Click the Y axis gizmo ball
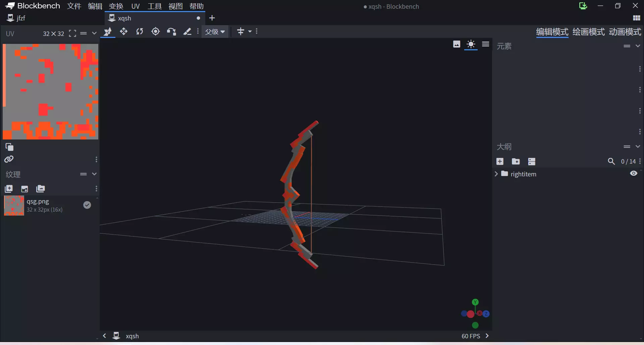The width and height of the screenshot is (644, 345). pyautogui.click(x=475, y=302)
